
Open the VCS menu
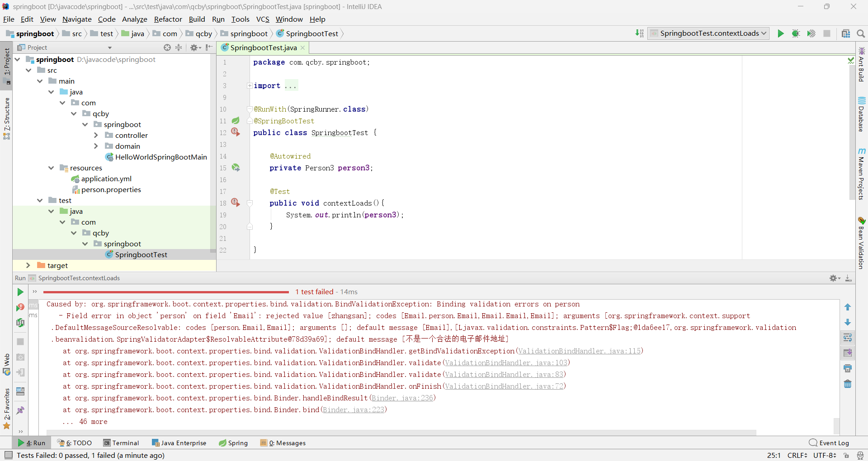coord(263,19)
